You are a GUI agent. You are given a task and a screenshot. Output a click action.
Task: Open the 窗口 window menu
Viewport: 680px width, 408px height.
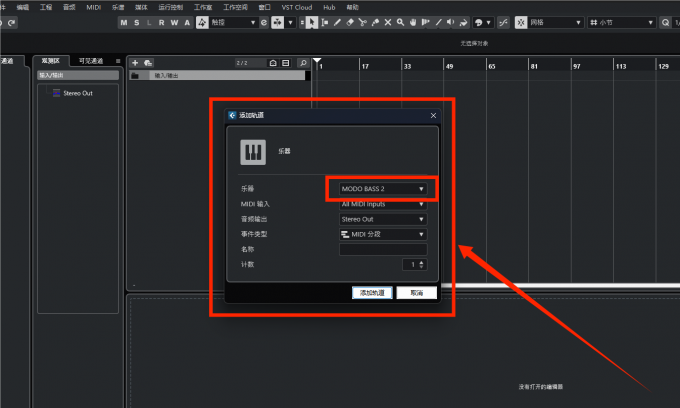tap(264, 7)
